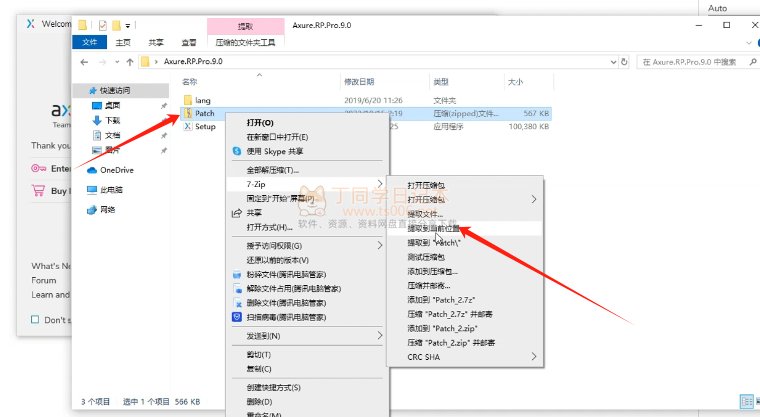Expand the CRC SHA submenu arrow
Image resolution: width=760 pixels, height=417 pixels.
pyautogui.click(x=534, y=356)
